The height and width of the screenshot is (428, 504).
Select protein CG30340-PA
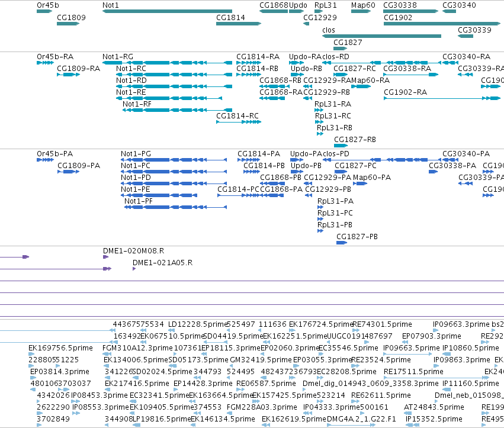click(x=466, y=153)
